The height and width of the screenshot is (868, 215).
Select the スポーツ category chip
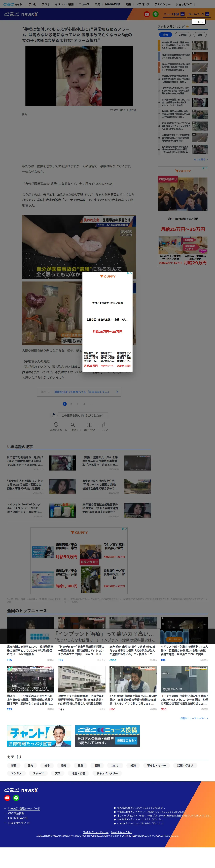[x=38, y=773]
